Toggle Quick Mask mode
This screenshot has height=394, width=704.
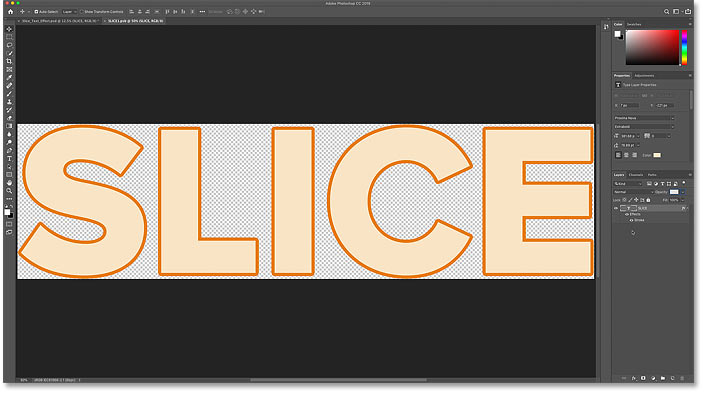tap(9, 224)
